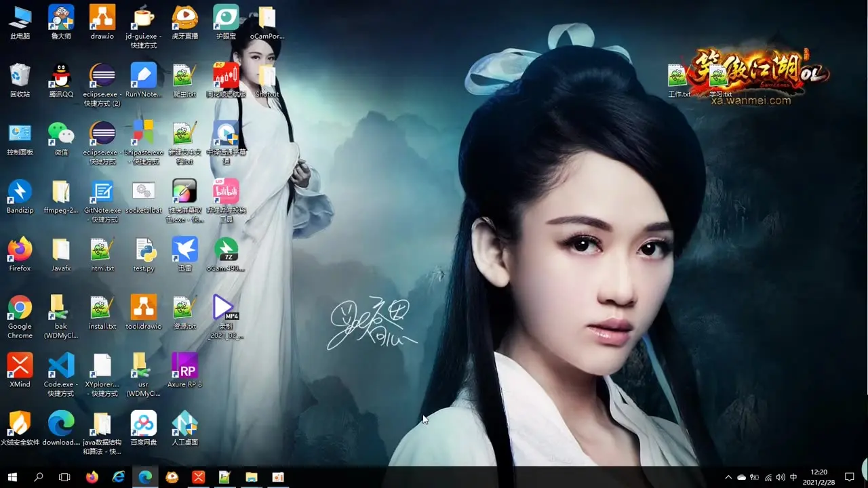The width and height of the screenshot is (868, 488).
Task: Open File Explorer from the taskbar
Action: (251, 477)
